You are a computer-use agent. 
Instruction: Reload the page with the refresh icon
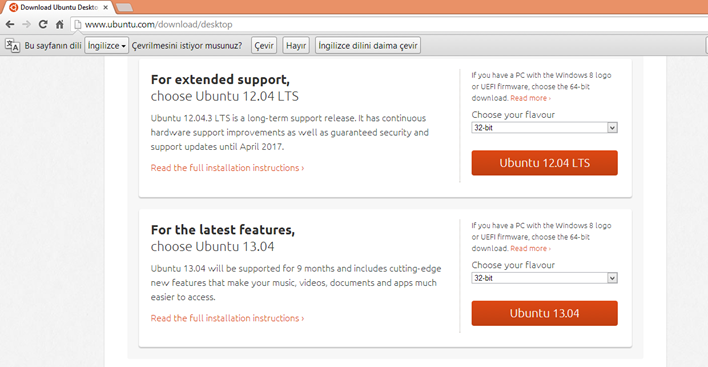43,24
